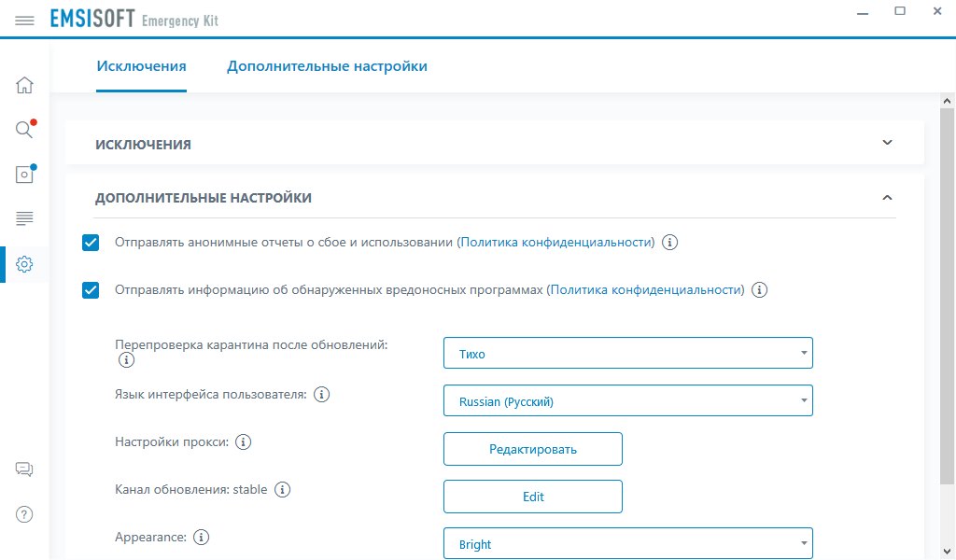This screenshot has height=560, width=956.
Task: Uncheck sending detected malware information
Action: coord(91,290)
